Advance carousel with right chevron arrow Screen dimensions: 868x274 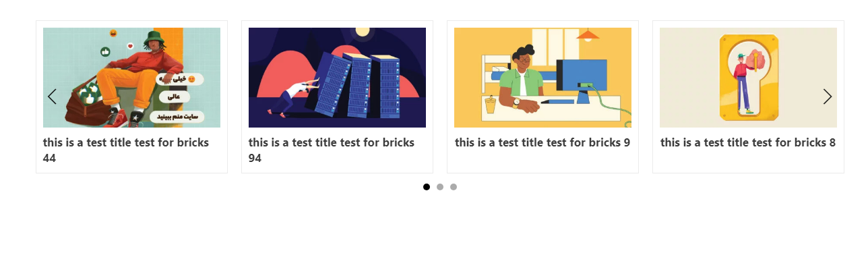pyautogui.click(x=828, y=97)
